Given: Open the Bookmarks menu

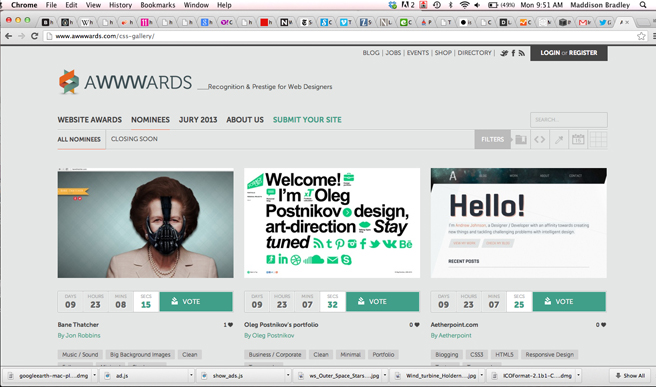Looking at the screenshot, I should click(158, 5).
